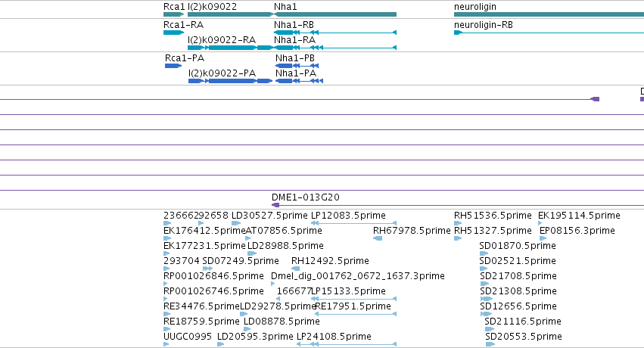Click the l(2)k09022 gene bar
This screenshot has height=348, width=644.
230,14
